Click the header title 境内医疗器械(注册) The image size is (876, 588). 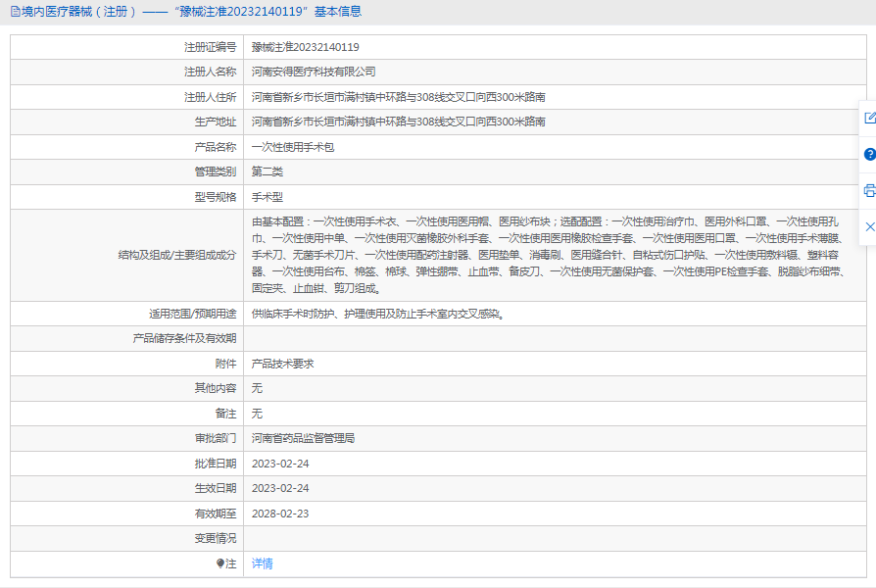coord(78,11)
